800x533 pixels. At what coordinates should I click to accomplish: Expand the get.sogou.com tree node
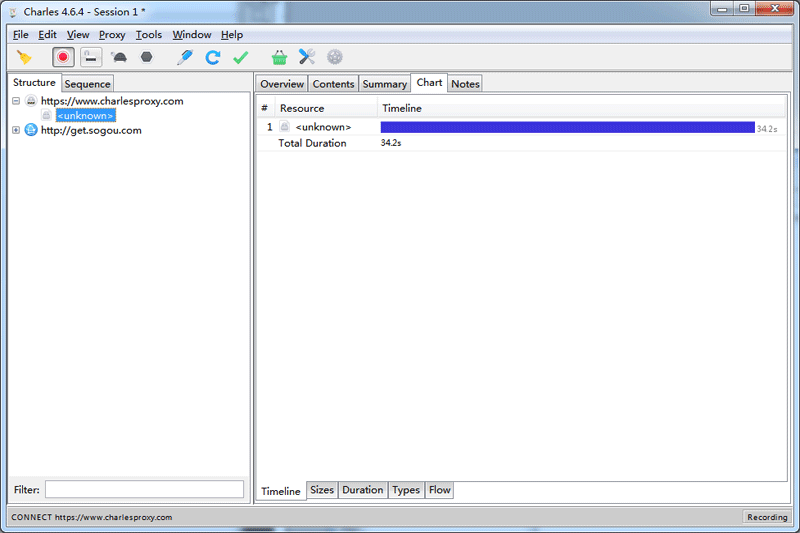point(16,130)
